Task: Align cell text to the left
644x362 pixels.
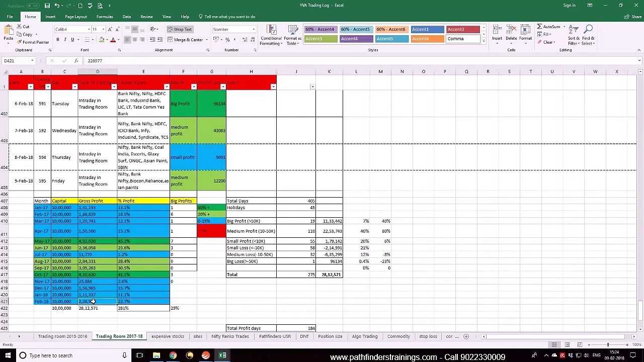Action: pos(127,40)
